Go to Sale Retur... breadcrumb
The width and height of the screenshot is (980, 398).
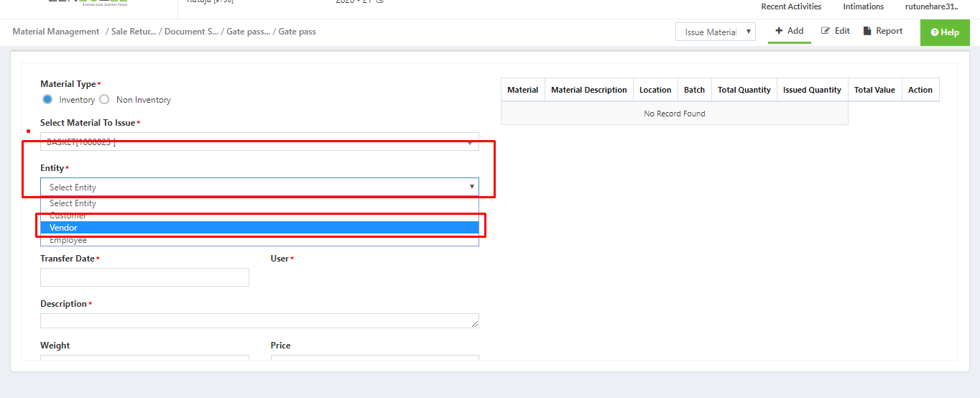(x=135, y=32)
